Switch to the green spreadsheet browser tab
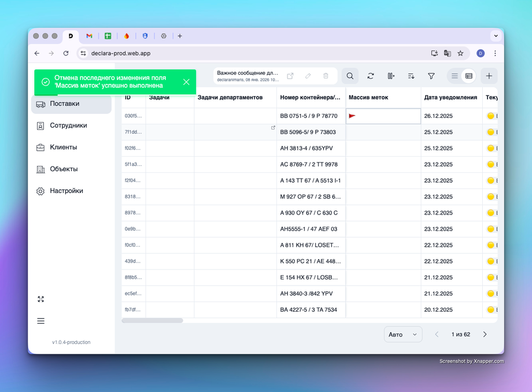532x392 pixels. (x=108, y=36)
